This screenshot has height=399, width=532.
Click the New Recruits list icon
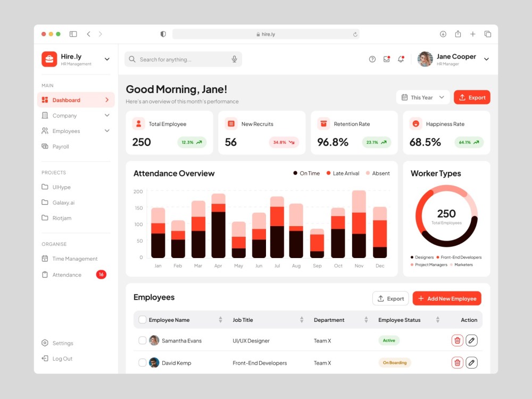(x=231, y=124)
